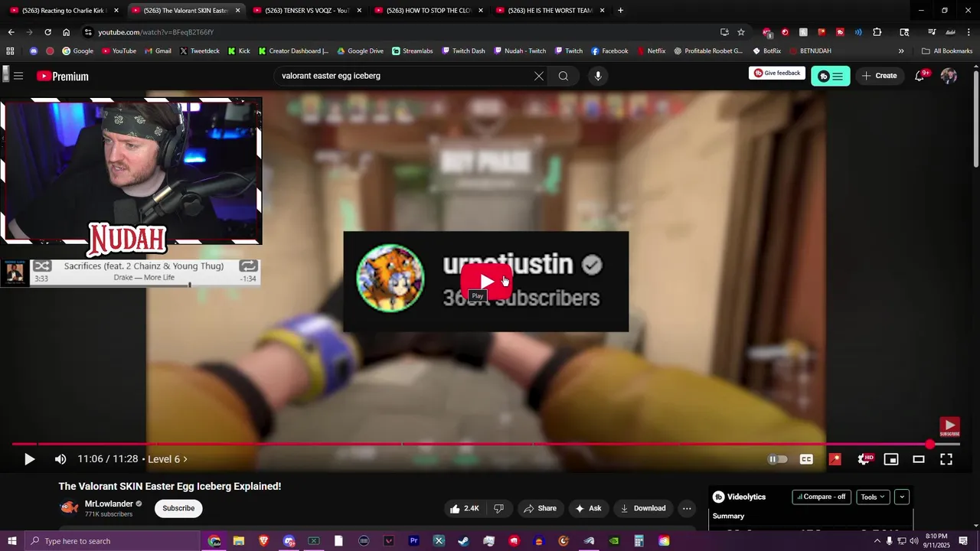Open the Windows Start menu
Viewport: 980px width, 551px height.
pos(12,541)
